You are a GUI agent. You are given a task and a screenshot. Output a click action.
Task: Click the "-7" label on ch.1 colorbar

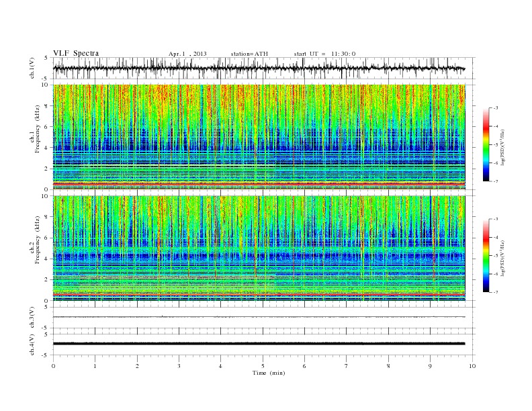tap(496, 181)
